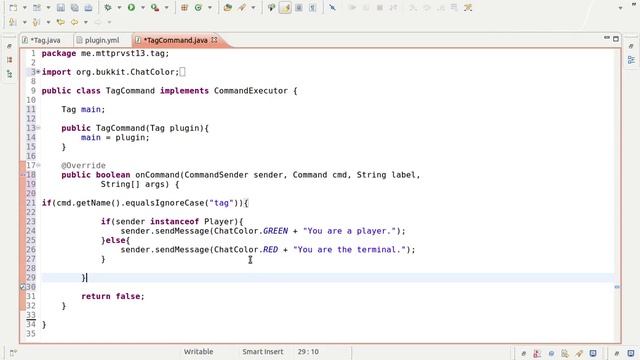Click the Console icon at far bottom-right
Image resolution: width=640 pixels, height=360 pixels.
click(631, 353)
